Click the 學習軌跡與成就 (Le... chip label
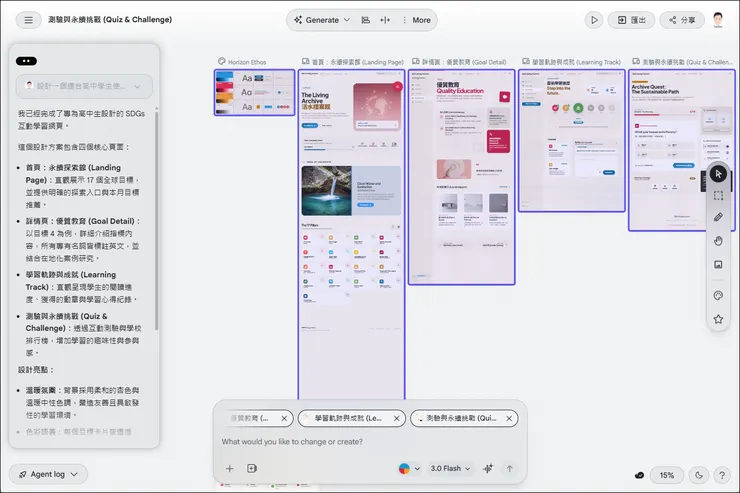The width and height of the screenshot is (740, 493). (x=348, y=418)
